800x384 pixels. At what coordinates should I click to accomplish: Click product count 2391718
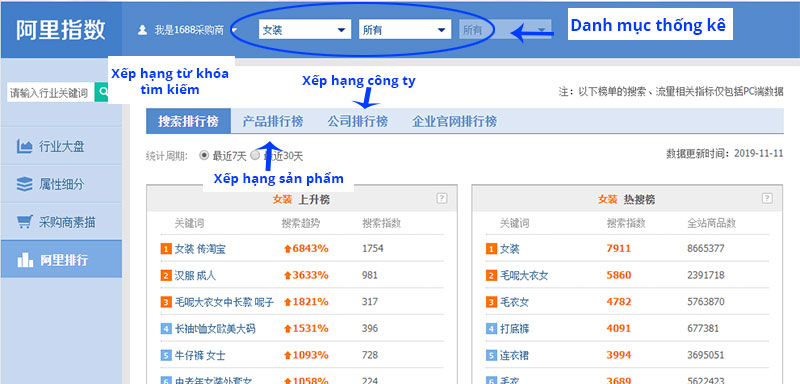point(706,275)
